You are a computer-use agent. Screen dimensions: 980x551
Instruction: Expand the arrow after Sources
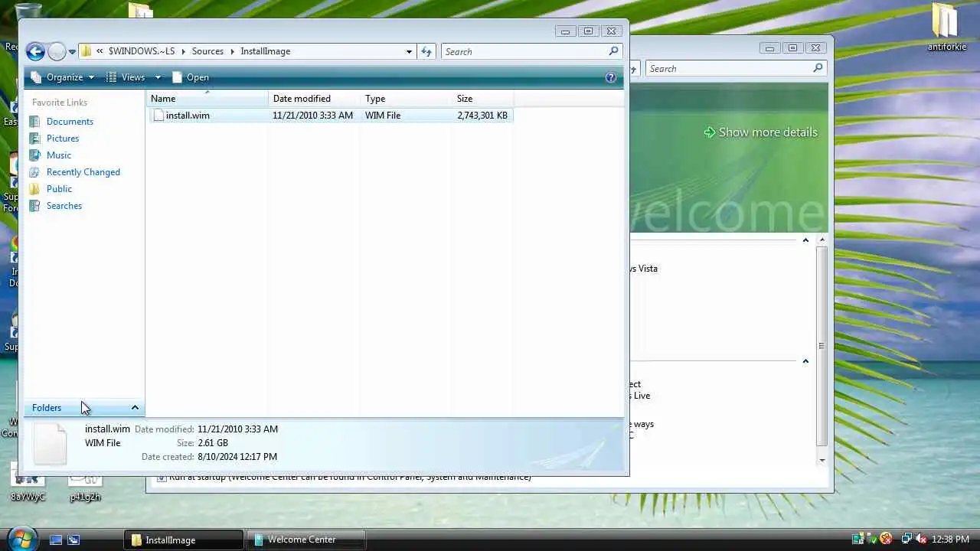[232, 51]
